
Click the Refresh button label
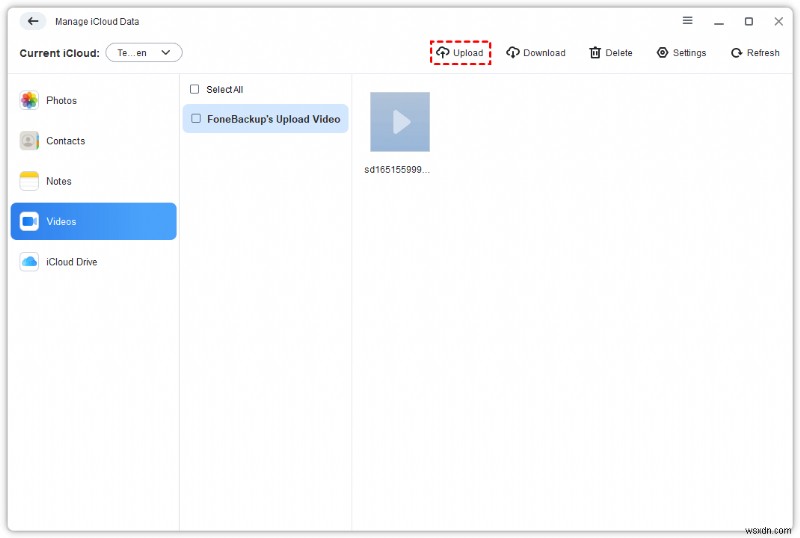[763, 53]
